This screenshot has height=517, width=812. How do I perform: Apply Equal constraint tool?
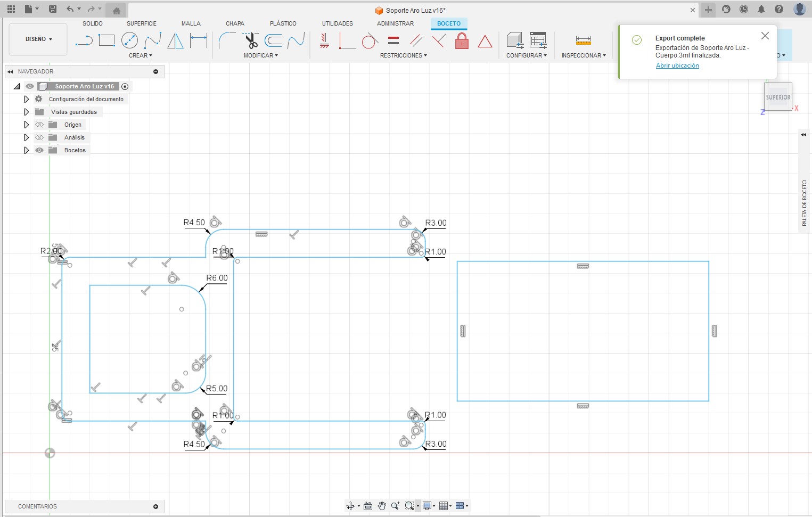pos(393,40)
